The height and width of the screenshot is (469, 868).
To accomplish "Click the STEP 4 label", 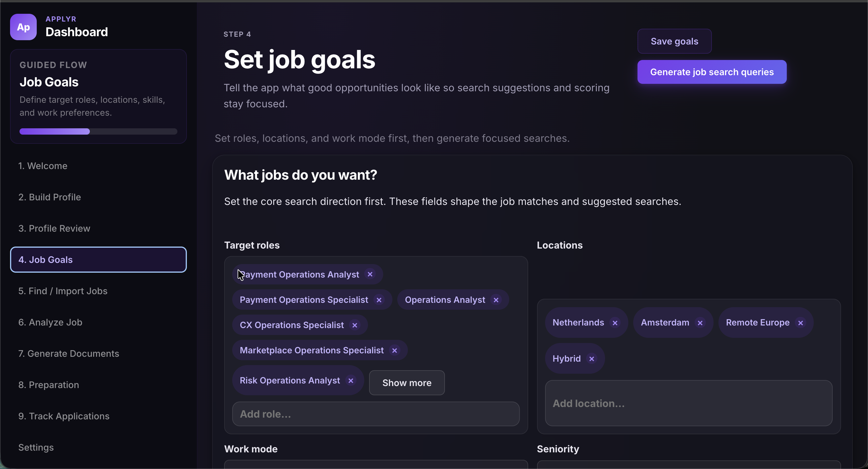I will (237, 34).
